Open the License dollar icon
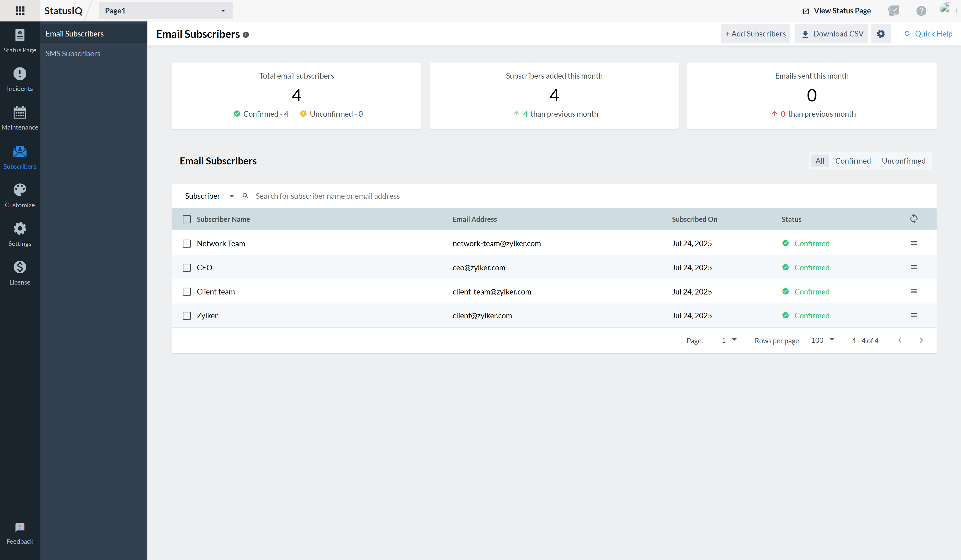The image size is (961, 560). 20,267
